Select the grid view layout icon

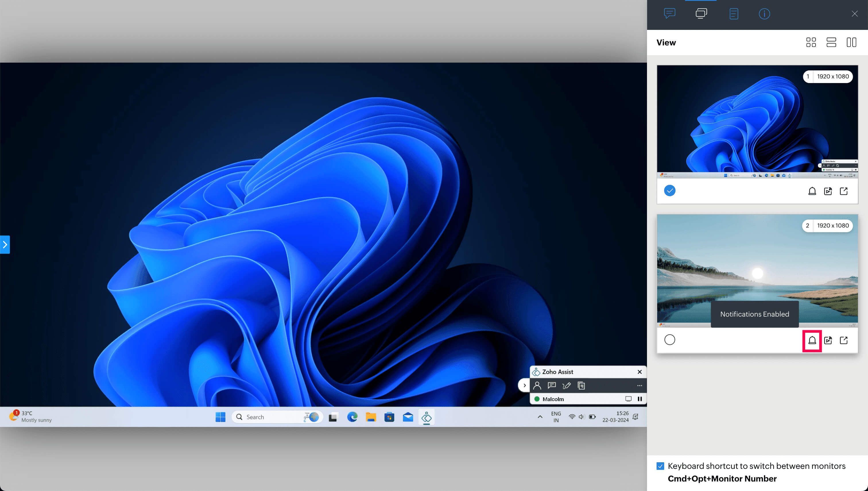[x=811, y=42]
